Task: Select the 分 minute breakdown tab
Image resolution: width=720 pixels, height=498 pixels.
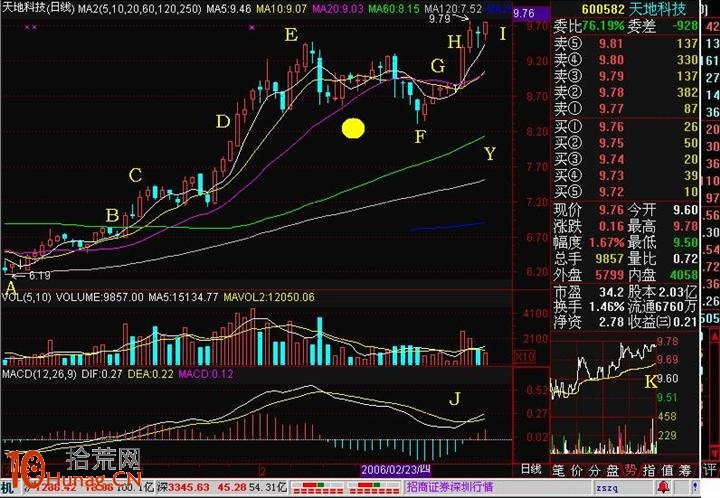Action: (595, 470)
